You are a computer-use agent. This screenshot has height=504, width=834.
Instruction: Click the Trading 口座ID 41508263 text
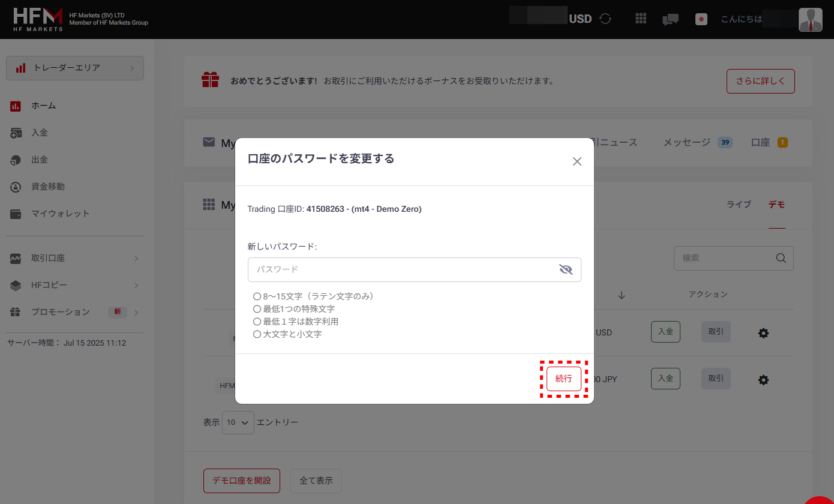click(x=334, y=209)
